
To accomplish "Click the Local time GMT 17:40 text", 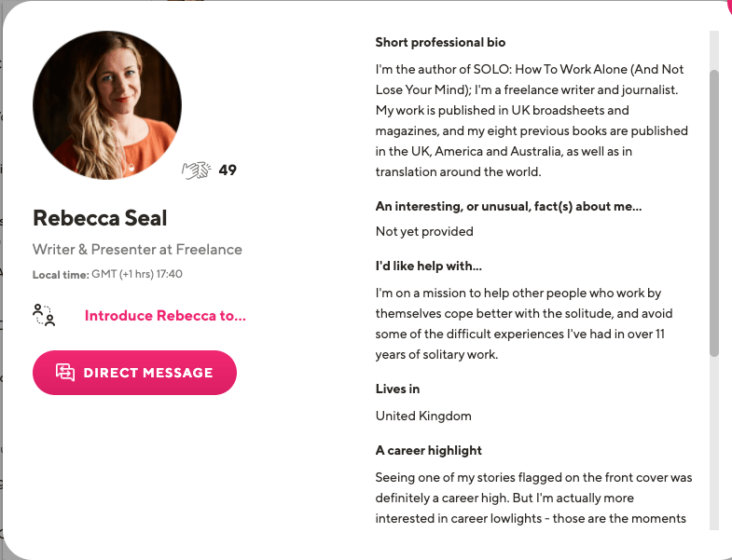I will pos(107,274).
